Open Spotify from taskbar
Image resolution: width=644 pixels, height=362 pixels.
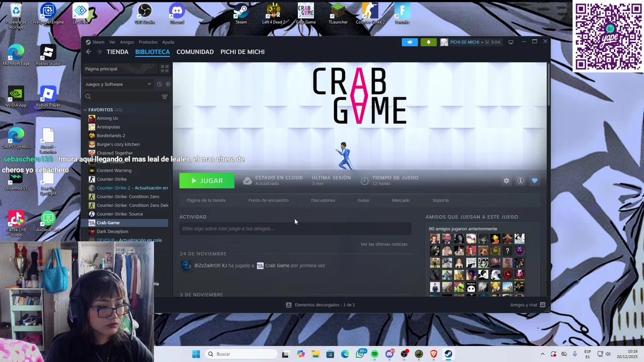pos(375,354)
